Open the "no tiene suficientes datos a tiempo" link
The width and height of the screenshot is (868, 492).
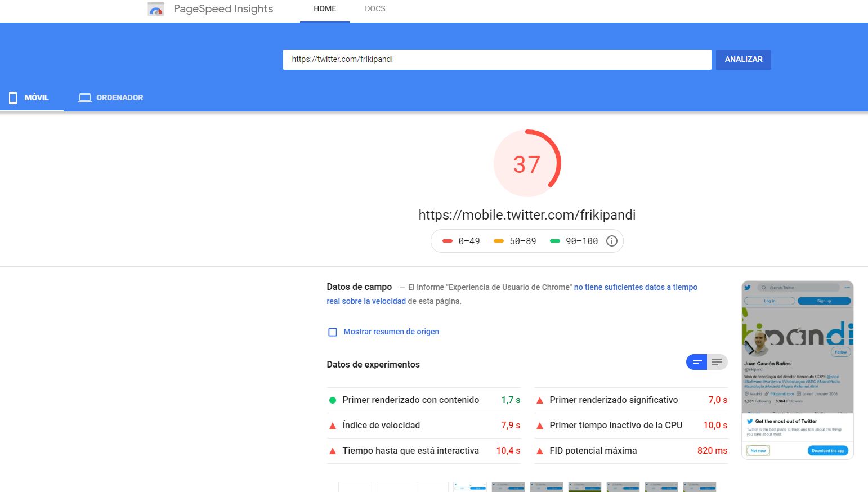[636, 287]
